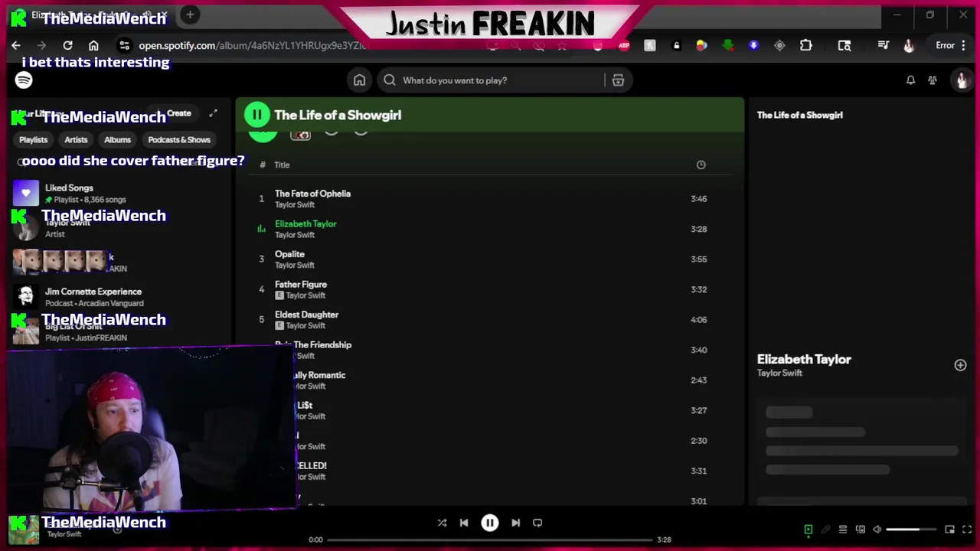Sort by duration clock column icon
Viewport: 980px width, 551px height.
(701, 165)
